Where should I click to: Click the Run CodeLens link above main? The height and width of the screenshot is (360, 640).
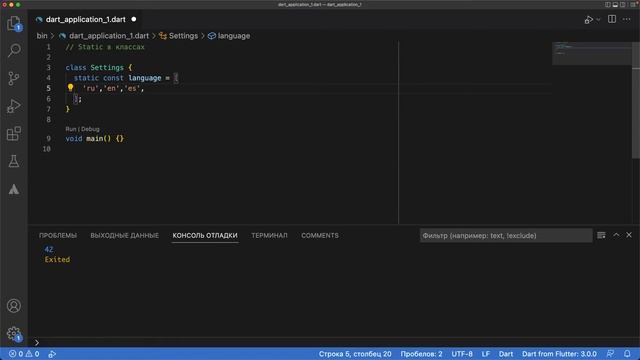pos(71,129)
